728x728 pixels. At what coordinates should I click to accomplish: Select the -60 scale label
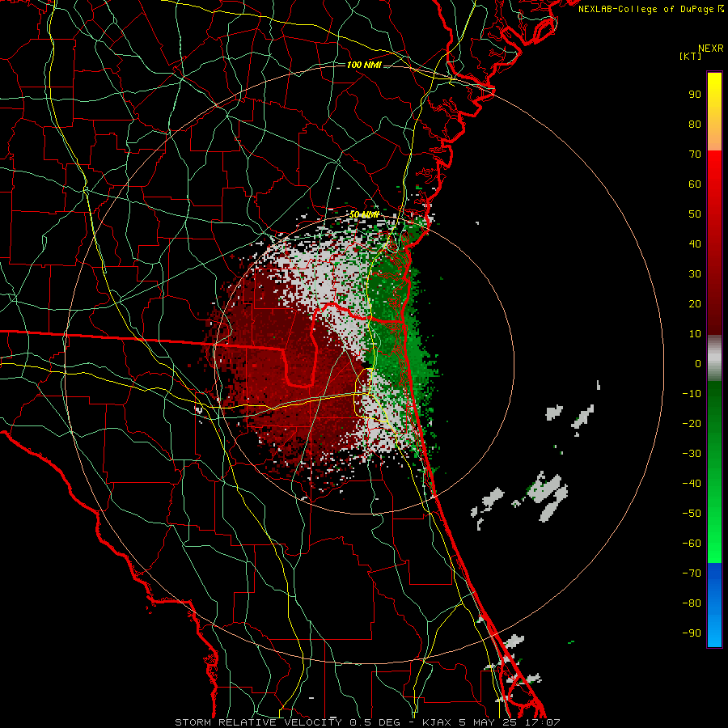tap(692, 544)
